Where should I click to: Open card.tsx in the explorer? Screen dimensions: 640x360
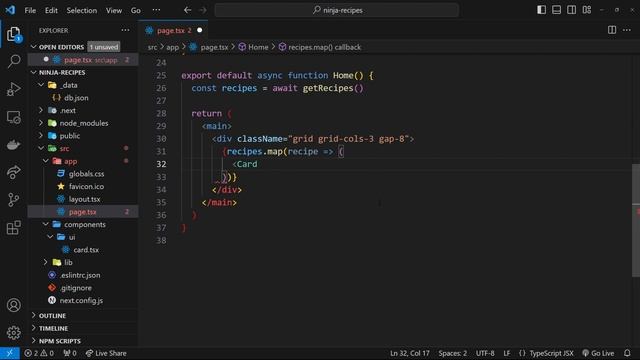pyautogui.click(x=86, y=250)
